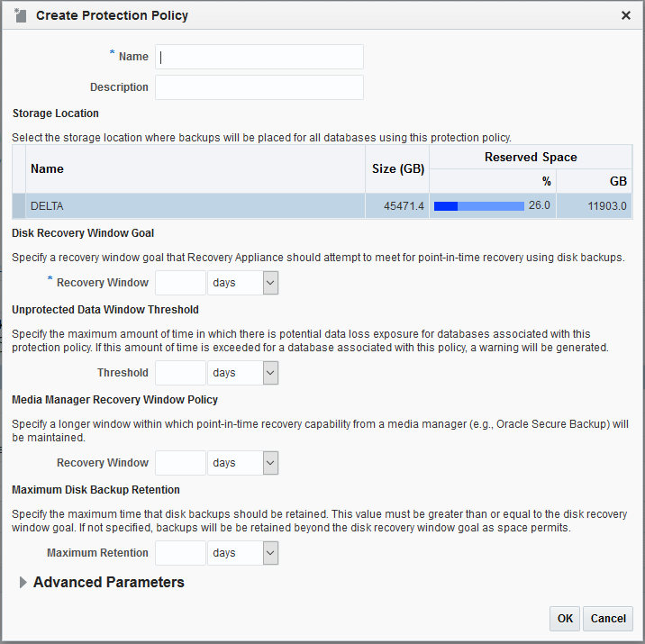
Task: Click the Maximum Retention value field
Action: (x=180, y=553)
